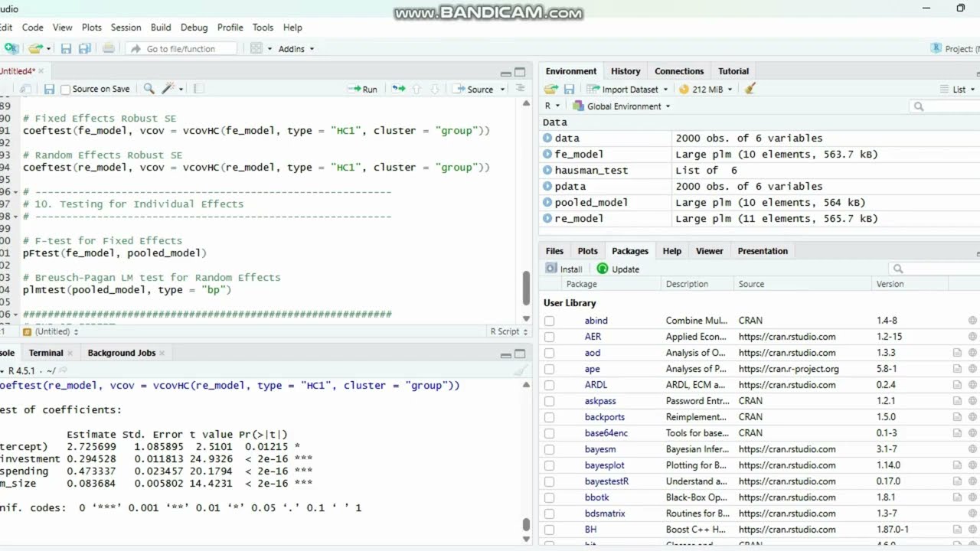Click the find/replace magnifier icon in editor

click(x=149, y=89)
